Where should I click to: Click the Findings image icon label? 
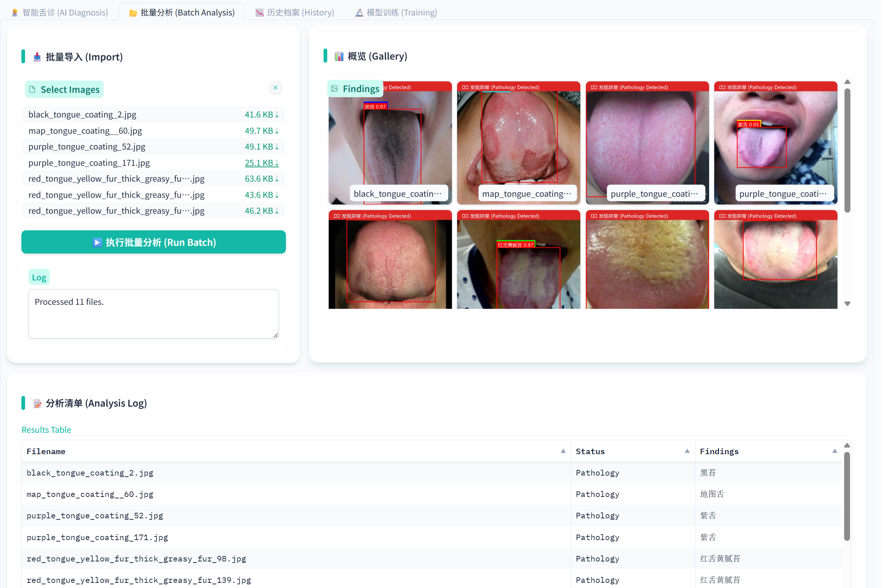click(x=334, y=89)
